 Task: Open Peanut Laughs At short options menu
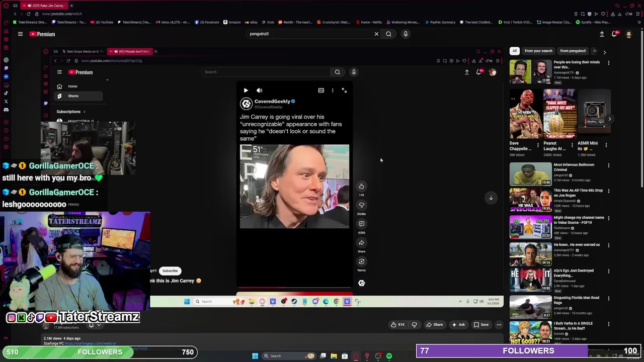(x=572, y=145)
